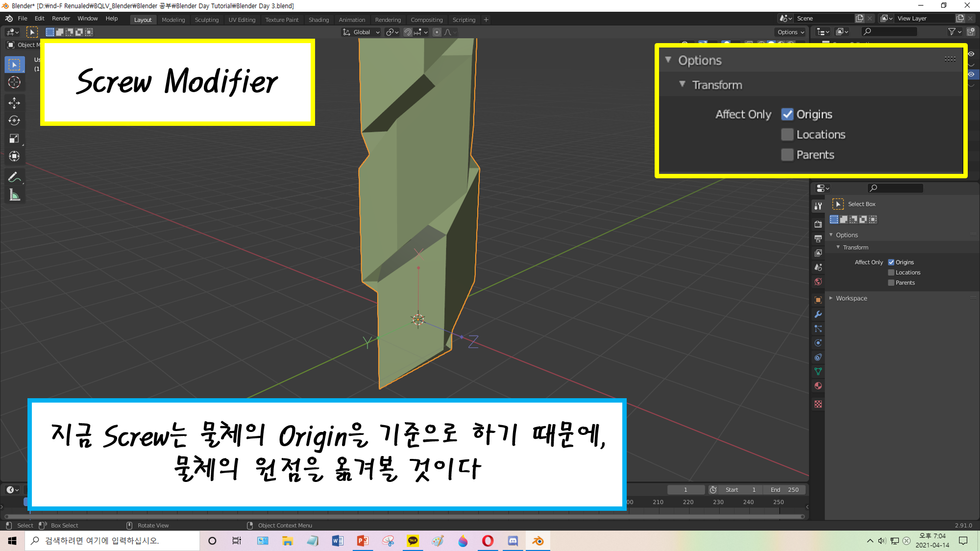This screenshot has height=551, width=980.
Task: Pick the Annotate pencil tool
Action: click(x=14, y=177)
